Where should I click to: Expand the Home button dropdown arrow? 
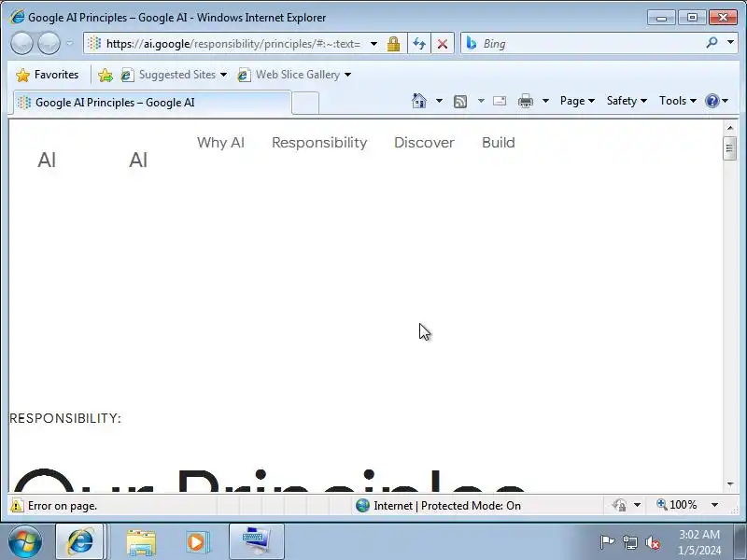point(439,101)
